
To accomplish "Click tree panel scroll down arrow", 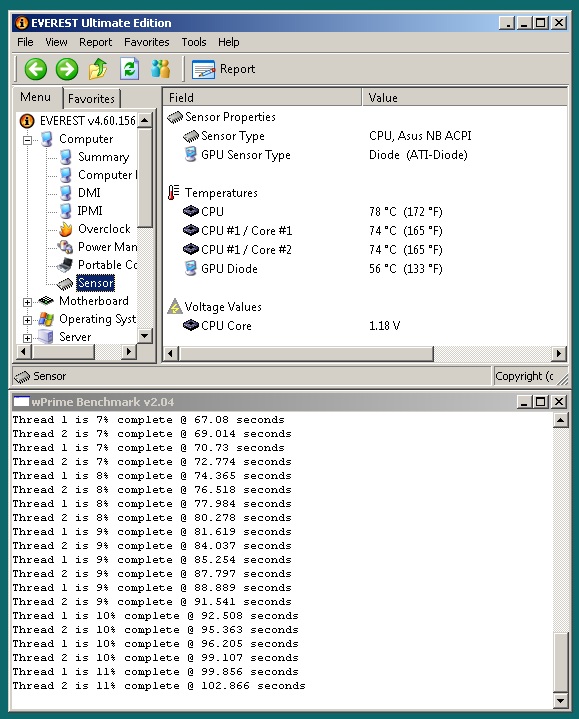I will click(x=144, y=336).
